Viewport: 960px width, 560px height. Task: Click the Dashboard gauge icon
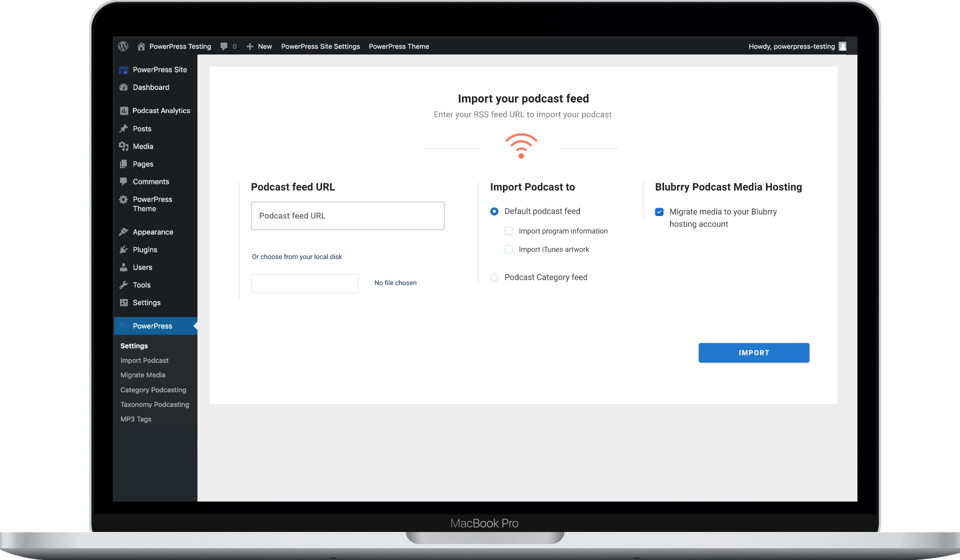click(123, 87)
